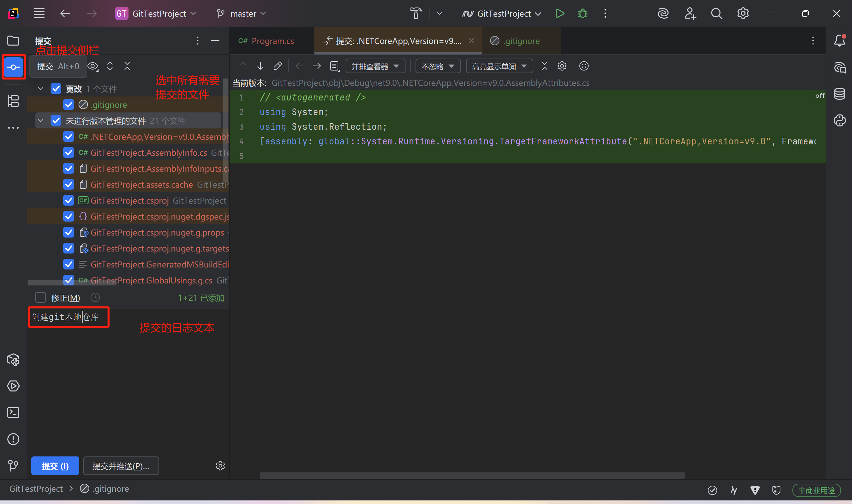Open the Terminal tool window
This screenshot has width=852, height=504.
click(13, 413)
